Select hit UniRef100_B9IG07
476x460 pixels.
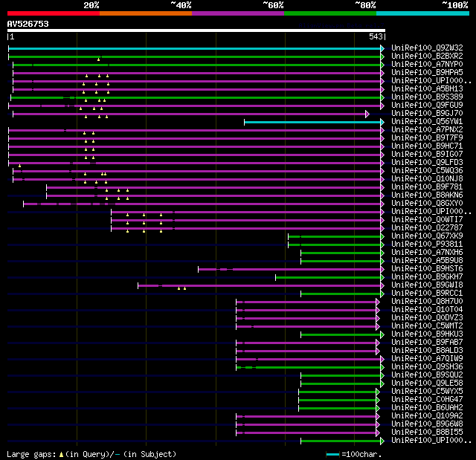tap(427, 155)
